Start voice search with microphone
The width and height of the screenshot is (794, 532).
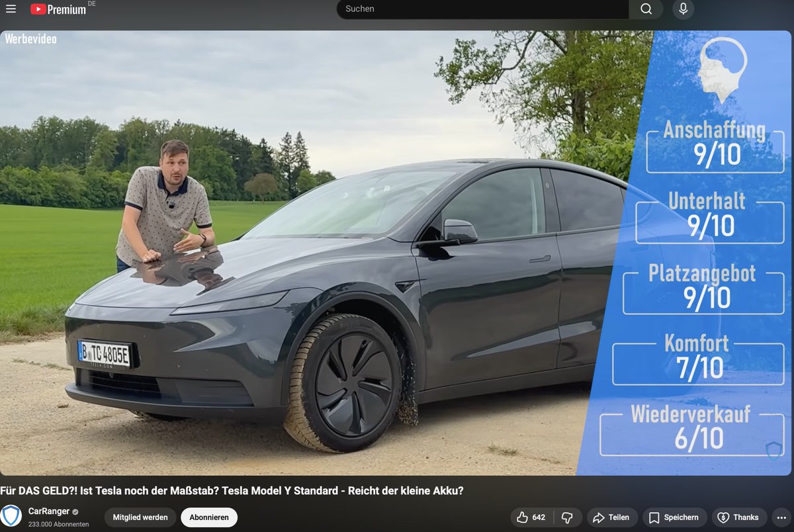click(x=683, y=9)
